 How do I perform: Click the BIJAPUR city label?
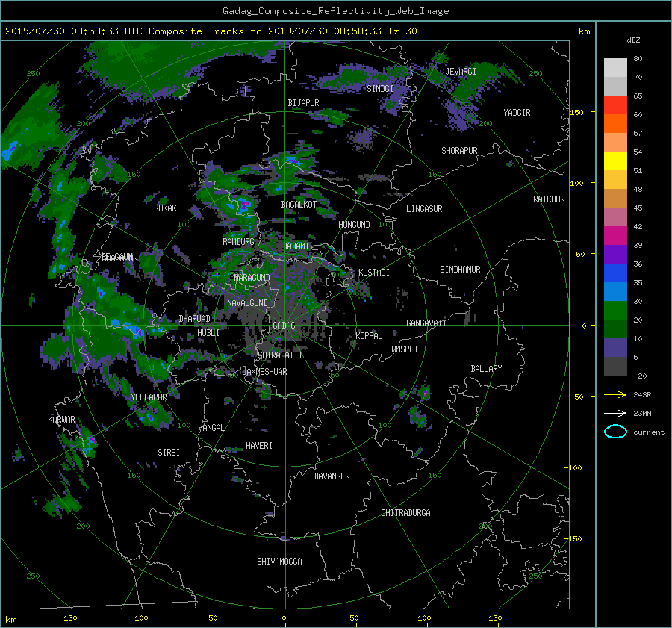click(303, 103)
